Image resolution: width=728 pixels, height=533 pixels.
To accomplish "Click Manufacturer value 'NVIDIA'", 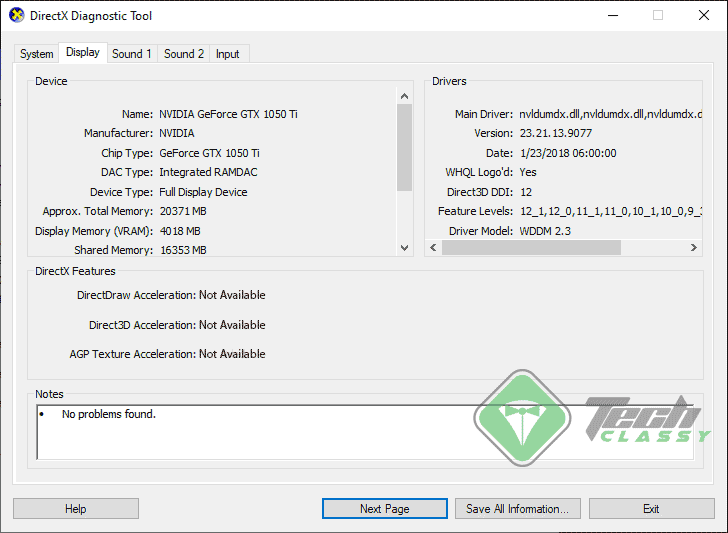I will 176,133.
